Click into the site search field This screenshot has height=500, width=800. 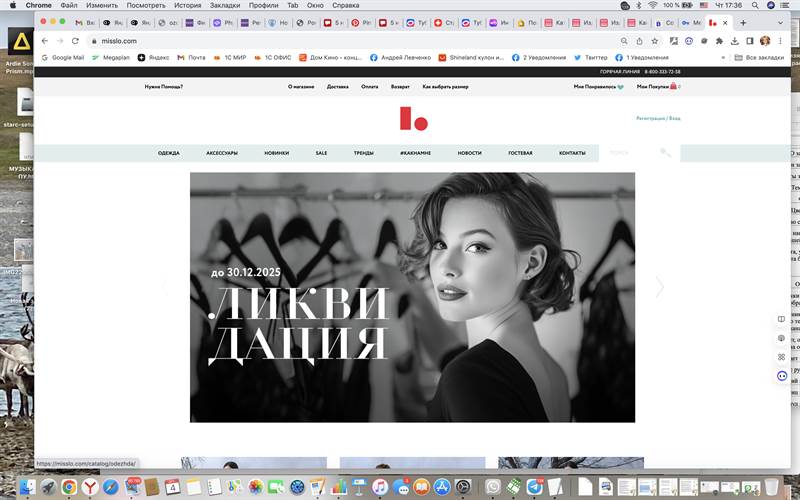(x=625, y=153)
